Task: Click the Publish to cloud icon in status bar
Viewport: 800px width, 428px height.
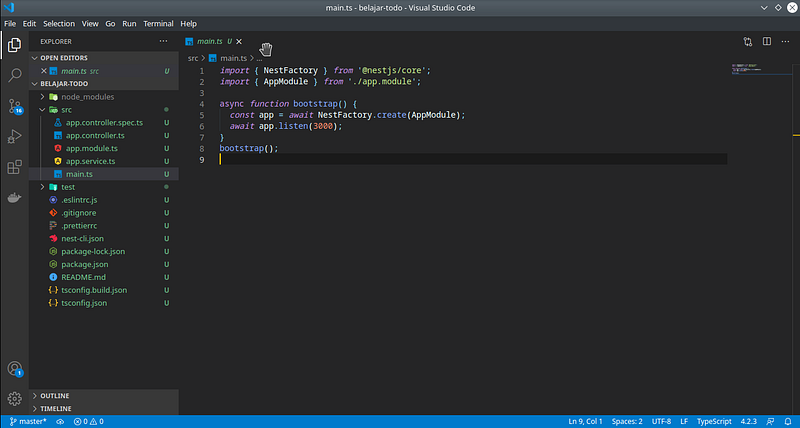Action: (x=60, y=421)
